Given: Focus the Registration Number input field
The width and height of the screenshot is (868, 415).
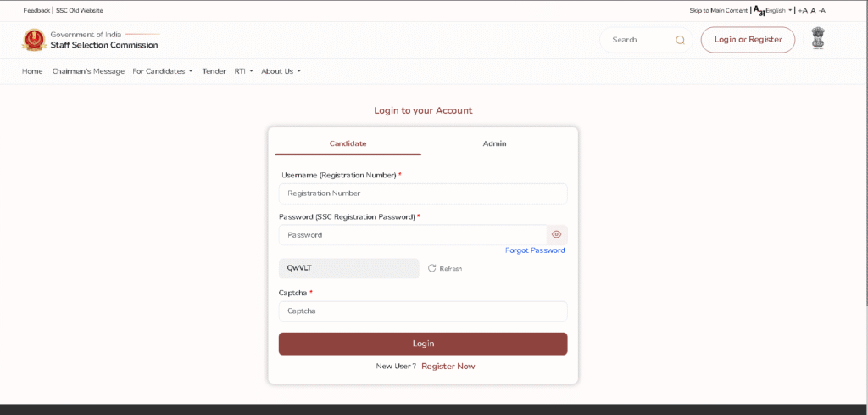Looking at the screenshot, I should pyautogui.click(x=422, y=193).
